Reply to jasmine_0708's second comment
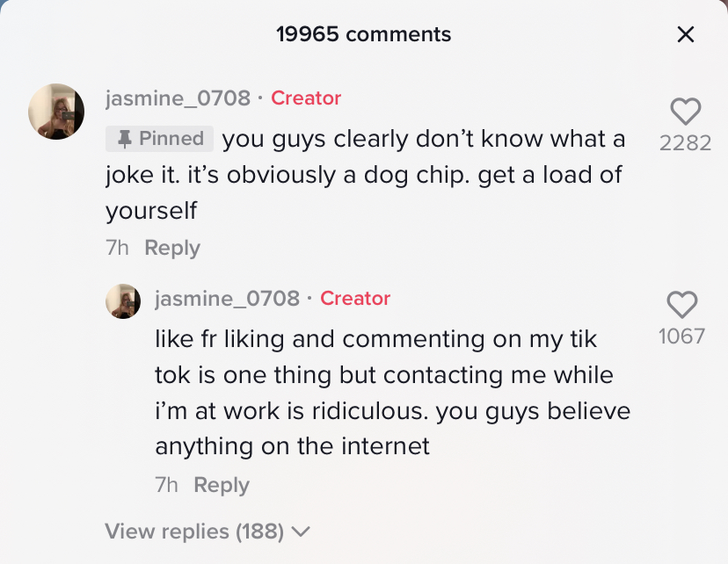Viewport: 728px width, 564px height. (x=221, y=484)
